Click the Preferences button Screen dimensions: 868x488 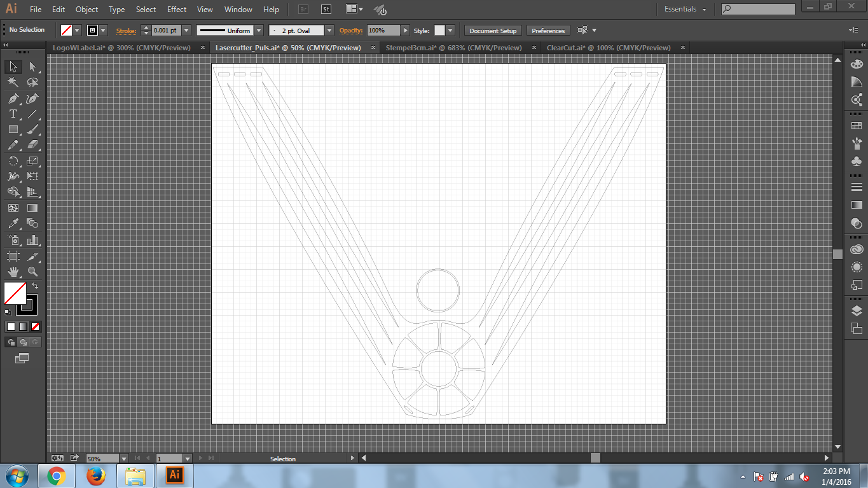coord(548,31)
